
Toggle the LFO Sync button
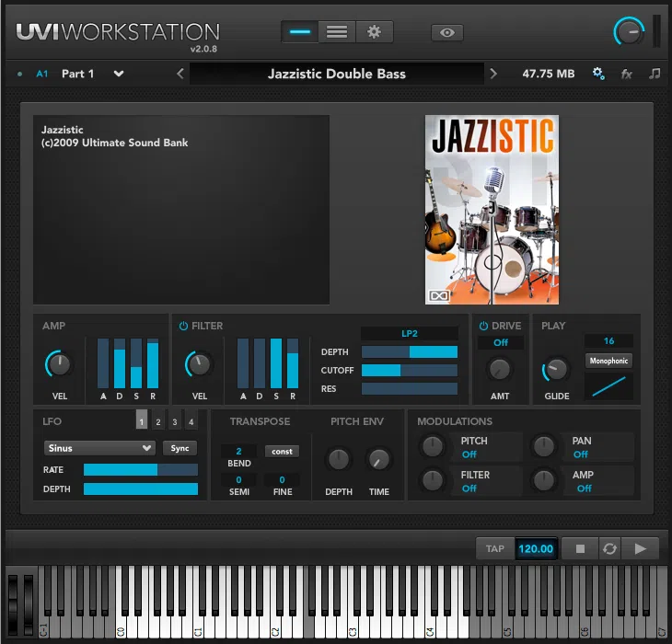pyautogui.click(x=180, y=448)
